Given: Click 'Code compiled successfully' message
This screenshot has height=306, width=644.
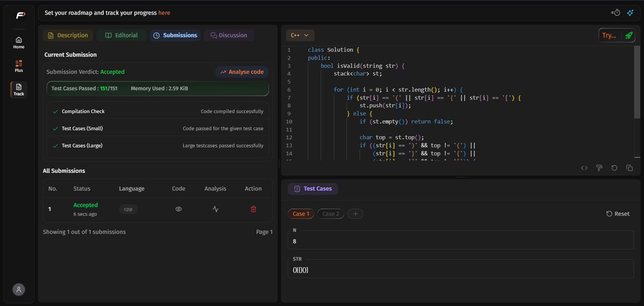Looking at the screenshot, I should click(x=232, y=111).
